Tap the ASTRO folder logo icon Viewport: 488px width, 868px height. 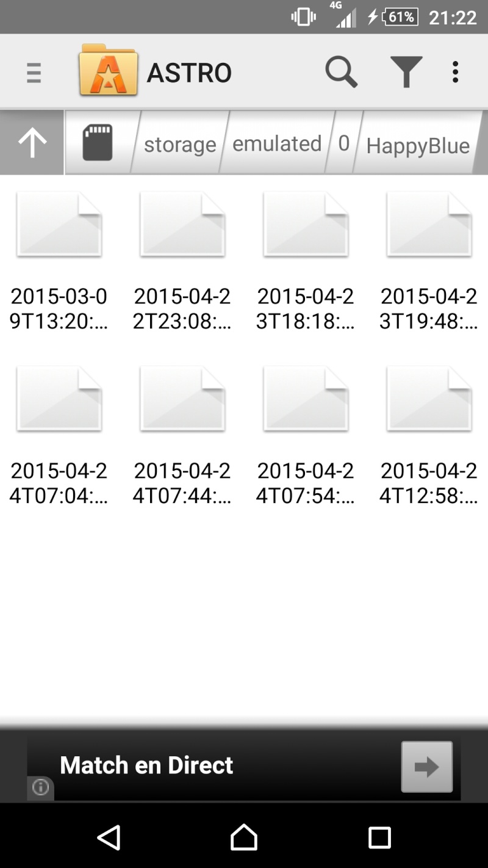tap(109, 70)
